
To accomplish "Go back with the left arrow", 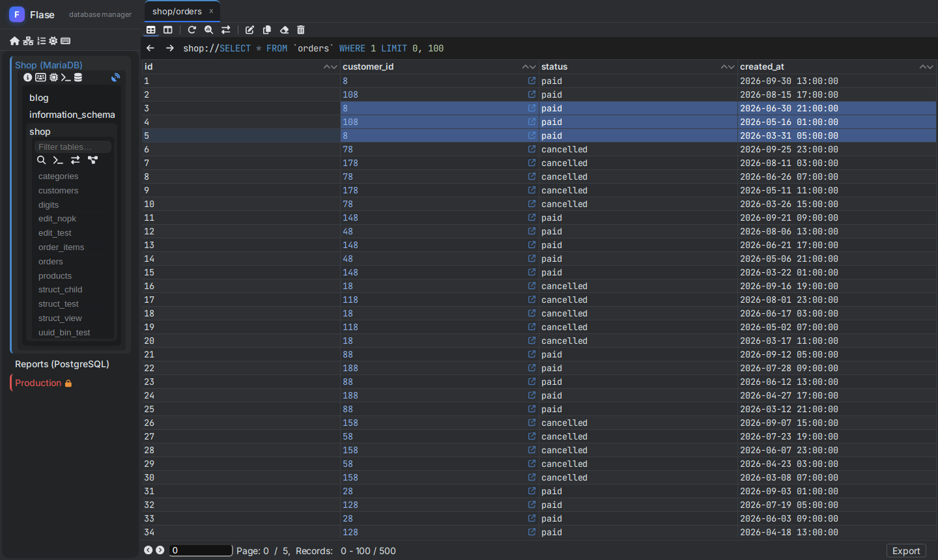I will 150,48.
